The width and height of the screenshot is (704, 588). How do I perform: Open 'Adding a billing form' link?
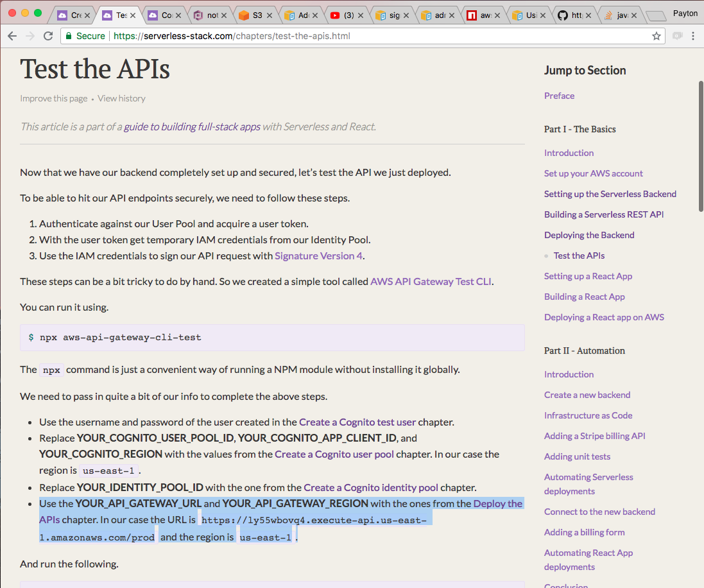(x=585, y=532)
